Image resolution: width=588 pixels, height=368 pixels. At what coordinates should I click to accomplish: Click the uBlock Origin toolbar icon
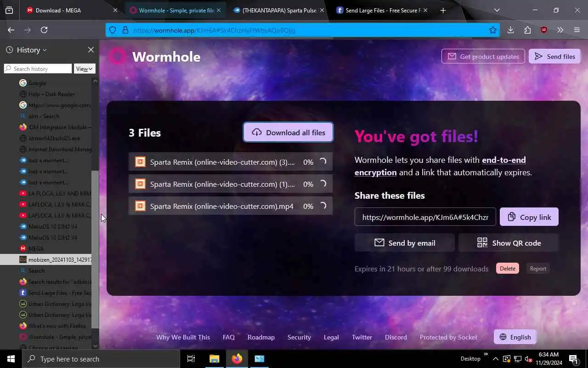(544, 30)
